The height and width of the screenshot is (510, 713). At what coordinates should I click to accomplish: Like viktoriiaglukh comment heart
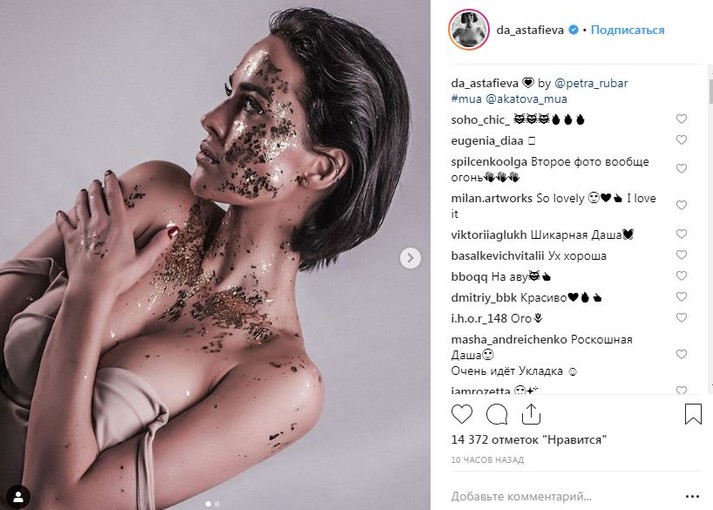[x=681, y=234]
